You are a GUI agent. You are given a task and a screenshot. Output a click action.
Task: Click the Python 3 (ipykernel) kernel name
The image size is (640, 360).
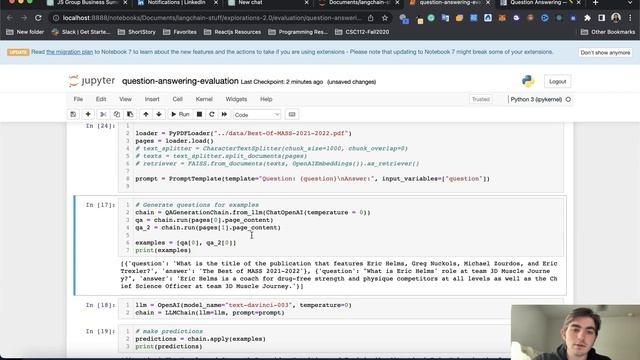(x=536, y=99)
